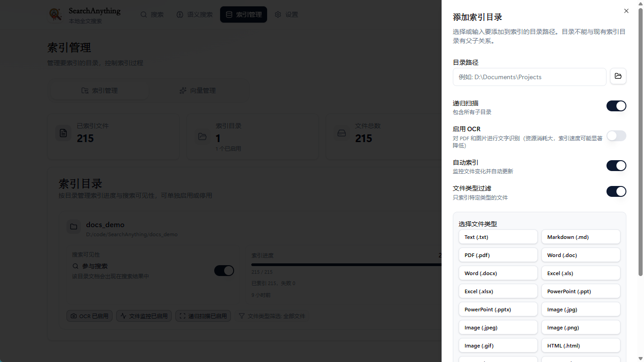This screenshot has height=362, width=644.
Task: Select the Word (.doc) file type
Action: click(x=581, y=255)
